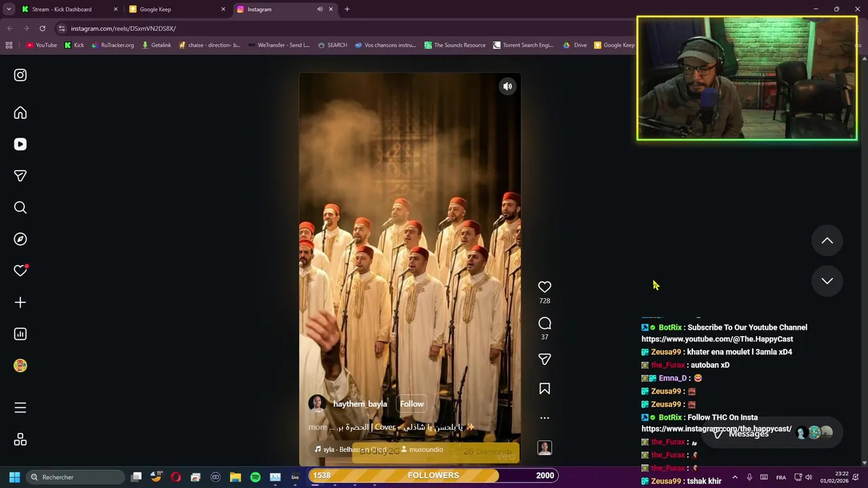Image resolution: width=868 pixels, height=488 pixels.
Task: Open profile avatar in sidebar
Action: point(20,365)
